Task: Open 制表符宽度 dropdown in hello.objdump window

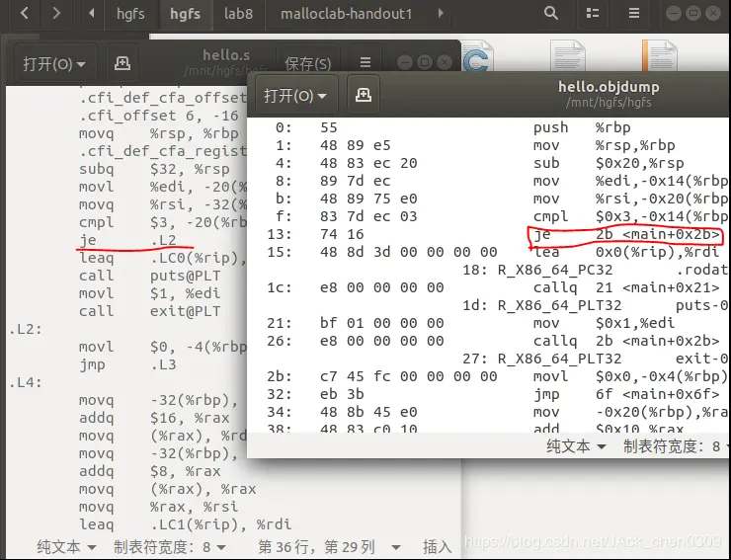Action: point(676,446)
